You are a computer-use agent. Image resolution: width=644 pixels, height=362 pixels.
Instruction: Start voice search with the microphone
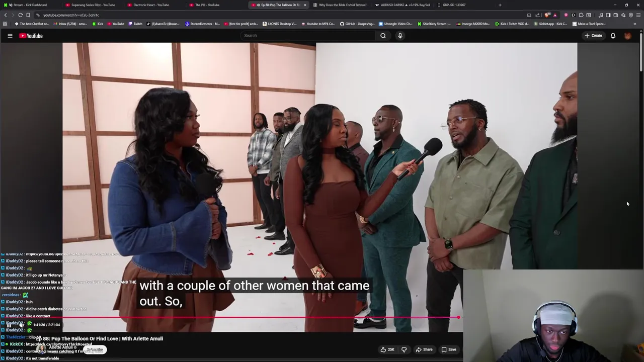click(x=400, y=36)
